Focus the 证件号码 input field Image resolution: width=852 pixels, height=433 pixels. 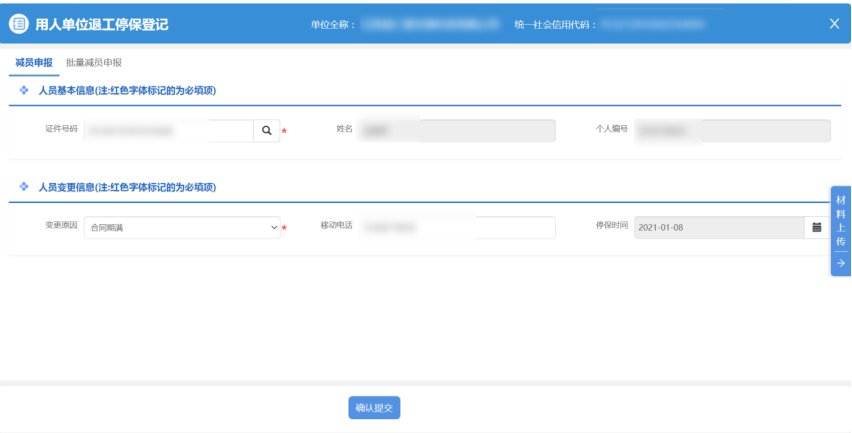tap(167, 131)
